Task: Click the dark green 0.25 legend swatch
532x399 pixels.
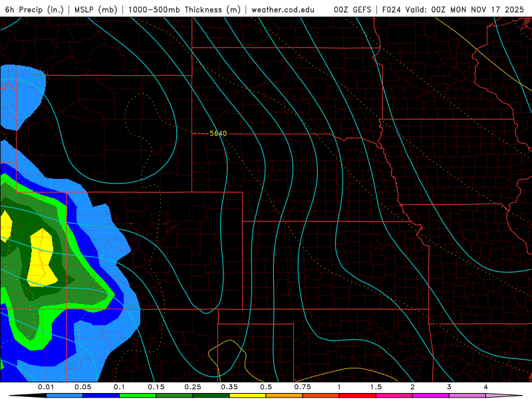Action: pyautogui.click(x=211, y=396)
